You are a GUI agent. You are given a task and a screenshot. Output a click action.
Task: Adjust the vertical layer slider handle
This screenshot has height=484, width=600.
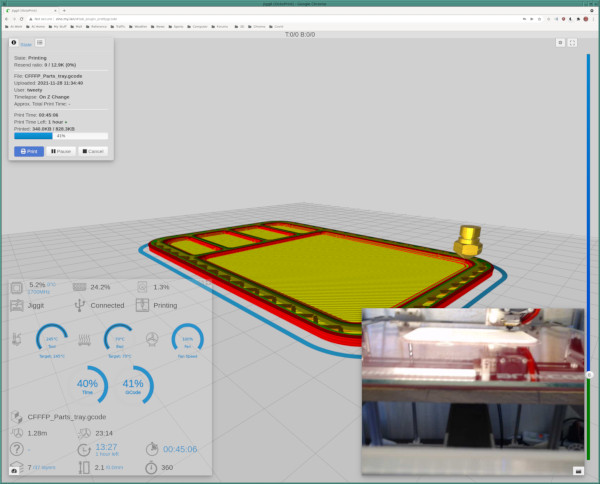[x=589, y=375]
